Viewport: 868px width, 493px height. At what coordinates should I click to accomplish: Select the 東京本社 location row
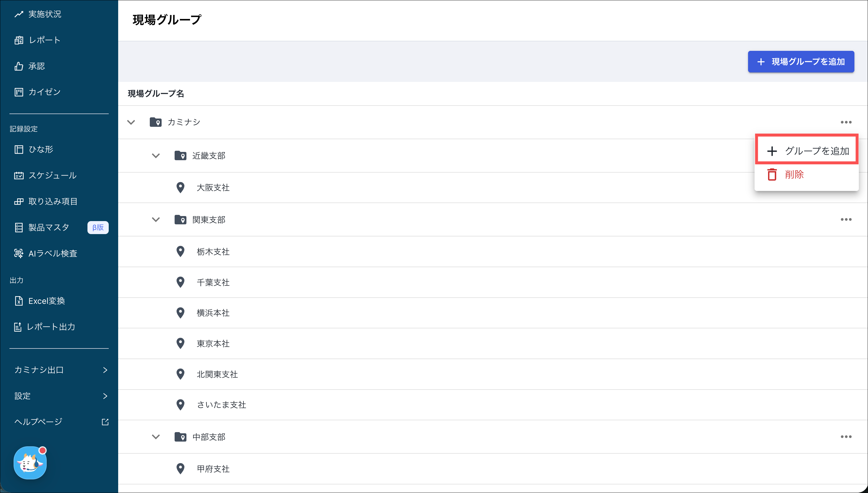[213, 344]
